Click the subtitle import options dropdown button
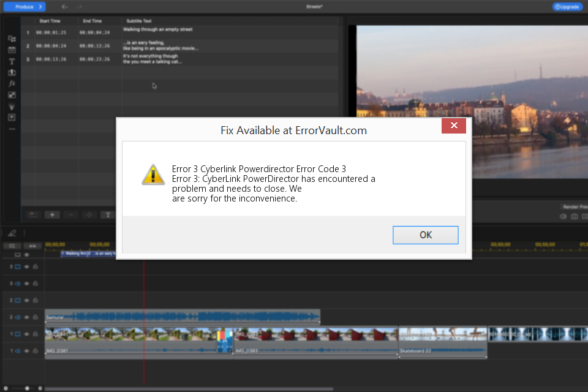The image size is (588, 392). 33,214
